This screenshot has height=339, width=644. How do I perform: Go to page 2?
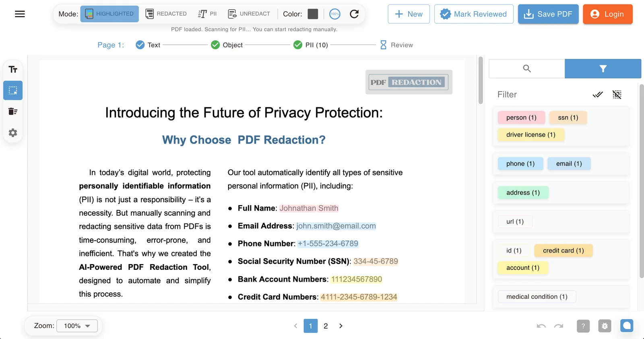point(326,326)
